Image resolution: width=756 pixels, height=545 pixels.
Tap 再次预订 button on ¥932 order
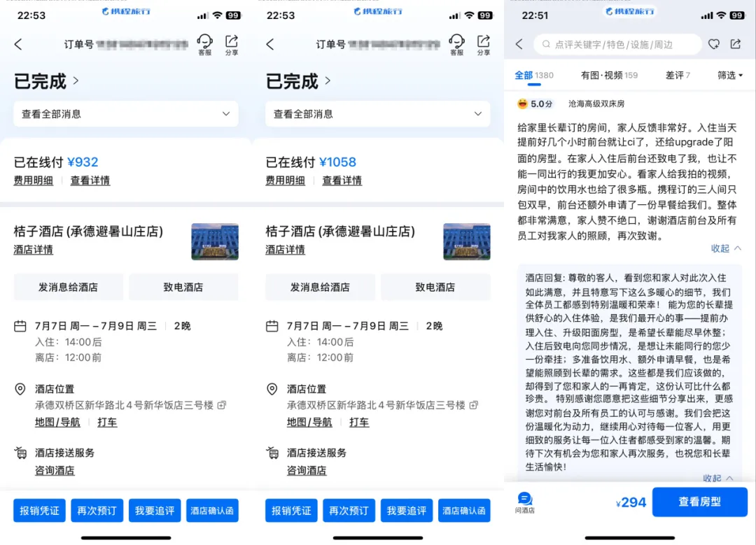coord(97,510)
